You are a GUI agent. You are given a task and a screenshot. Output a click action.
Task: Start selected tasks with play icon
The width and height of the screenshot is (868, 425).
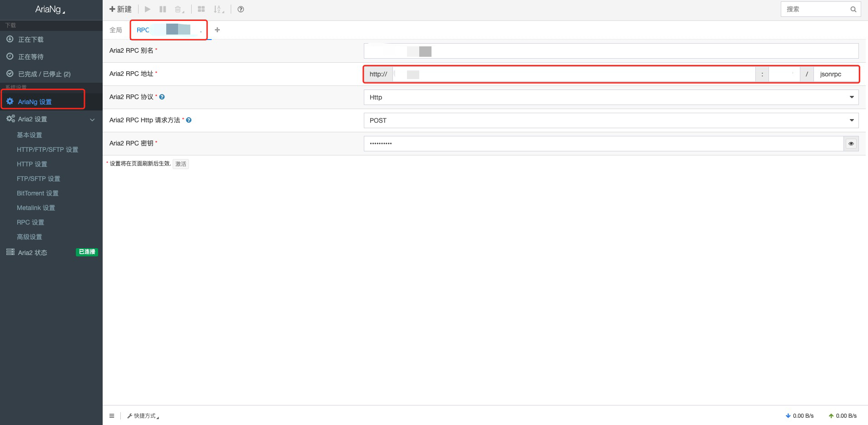click(x=148, y=9)
